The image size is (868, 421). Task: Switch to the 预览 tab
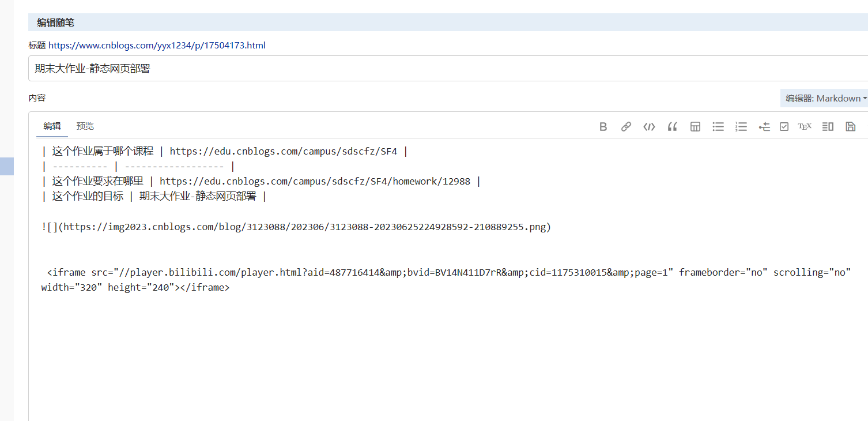tap(85, 126)
